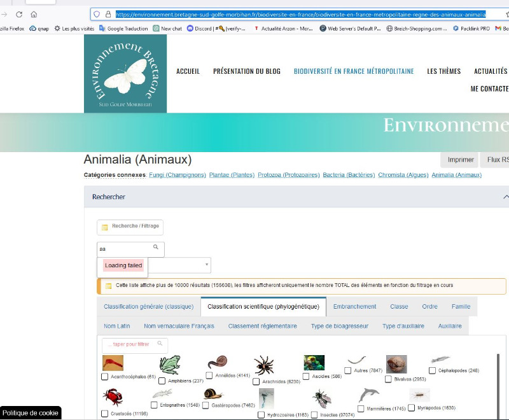This screenshot has width=509, height=420.
Task: Open the Politique de cookie button
Action: point(30,413)
